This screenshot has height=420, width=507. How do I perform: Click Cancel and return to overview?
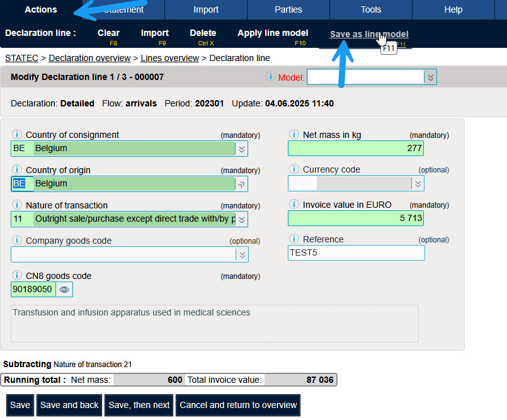238,405
